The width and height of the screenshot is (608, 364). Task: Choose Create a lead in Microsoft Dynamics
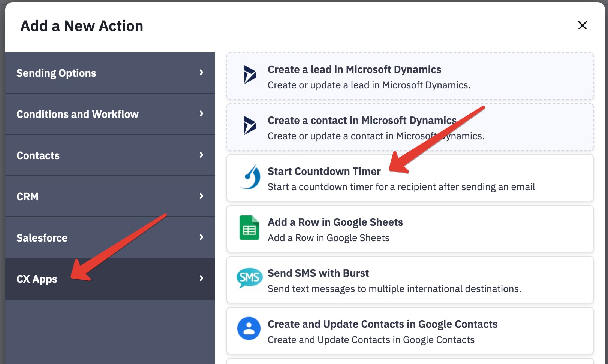[410, 76]
